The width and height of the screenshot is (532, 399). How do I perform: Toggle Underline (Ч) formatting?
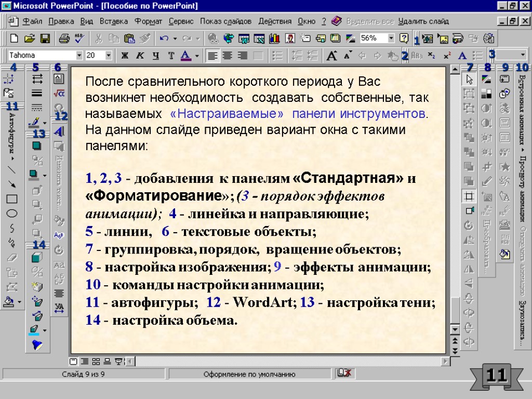[155, 55]
